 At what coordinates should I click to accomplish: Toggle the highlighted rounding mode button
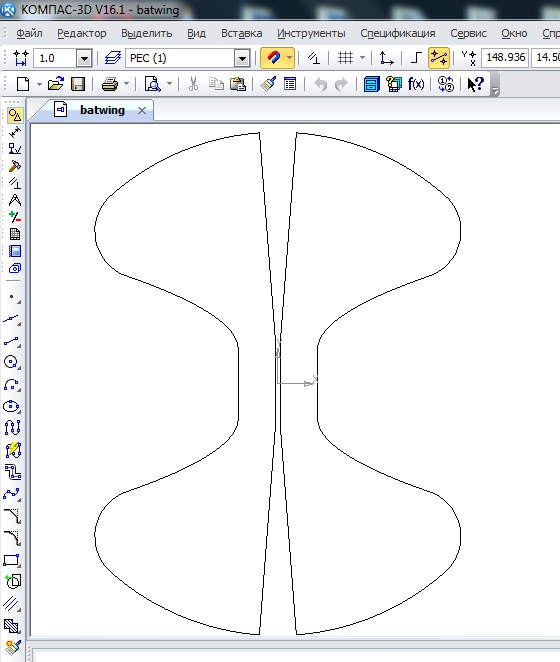pyautogui.click(x=439, y=58)
